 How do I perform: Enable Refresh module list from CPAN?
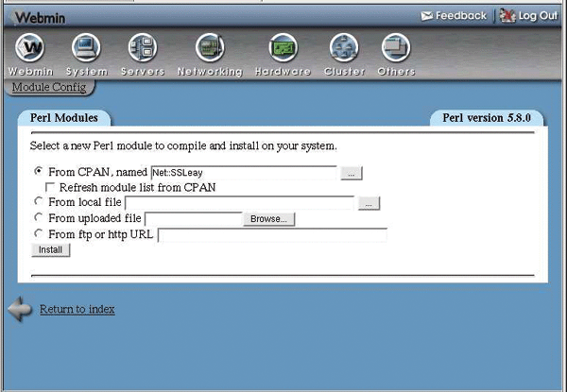point(51,188)
